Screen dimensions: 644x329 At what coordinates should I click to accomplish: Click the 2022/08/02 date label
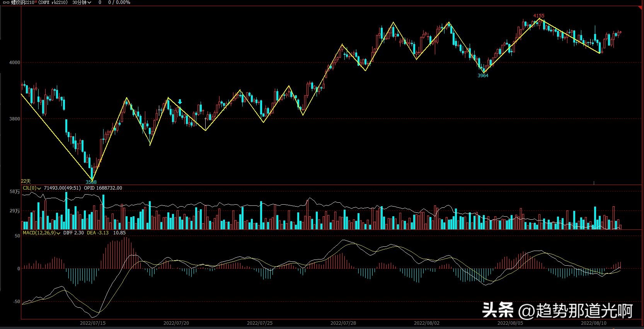[427, 323]
